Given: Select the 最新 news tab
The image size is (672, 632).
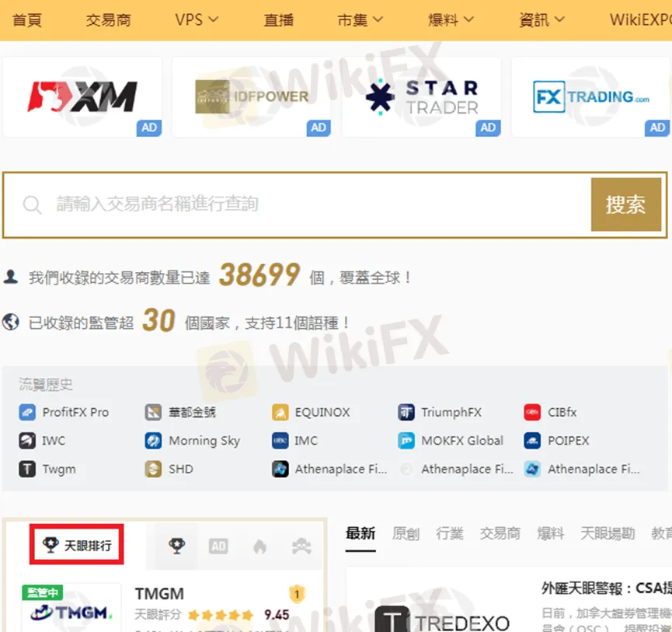Looking at the screenshot, I should [360, 533].
